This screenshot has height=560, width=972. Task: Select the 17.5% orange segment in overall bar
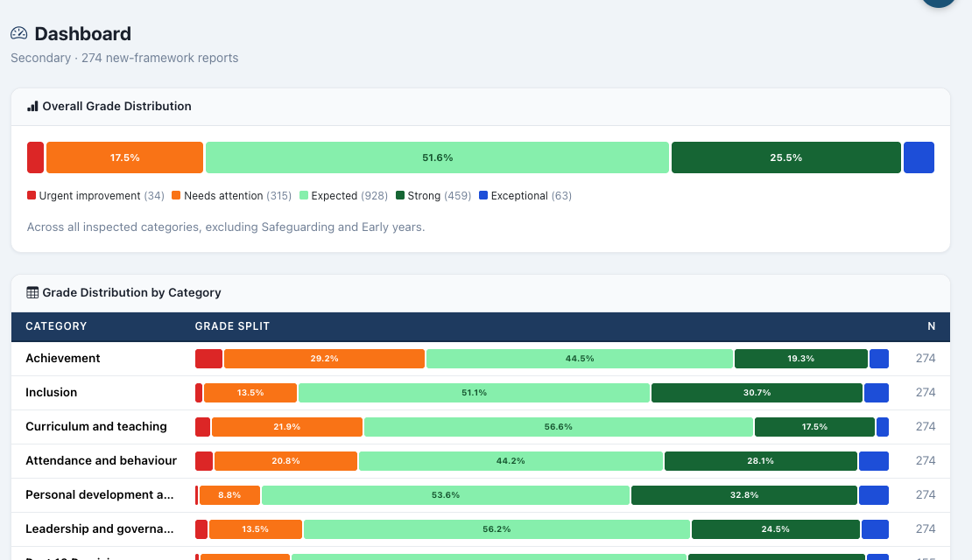124,157
